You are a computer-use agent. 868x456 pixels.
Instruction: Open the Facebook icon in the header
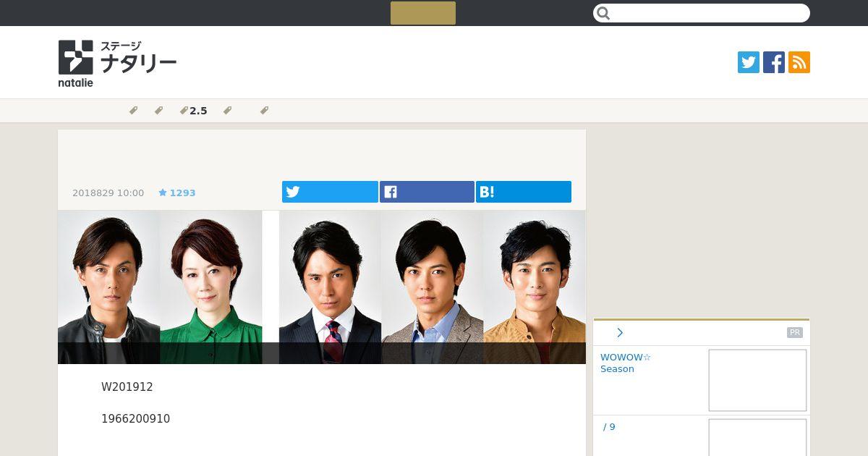(774, 62)
